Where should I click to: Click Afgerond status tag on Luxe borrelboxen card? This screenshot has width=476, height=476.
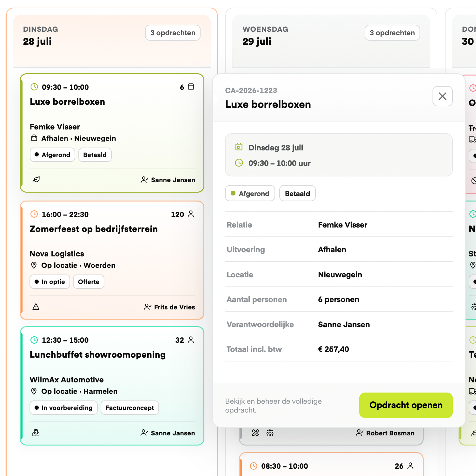coord(53,155)
